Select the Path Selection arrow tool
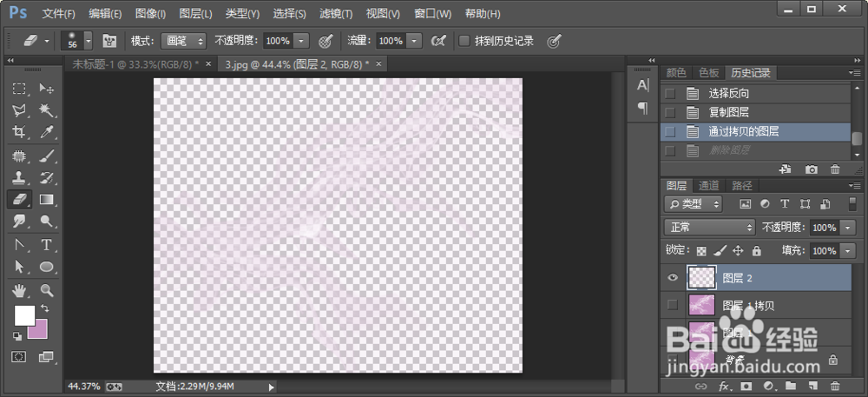868x397 pixels. (19, 267)
